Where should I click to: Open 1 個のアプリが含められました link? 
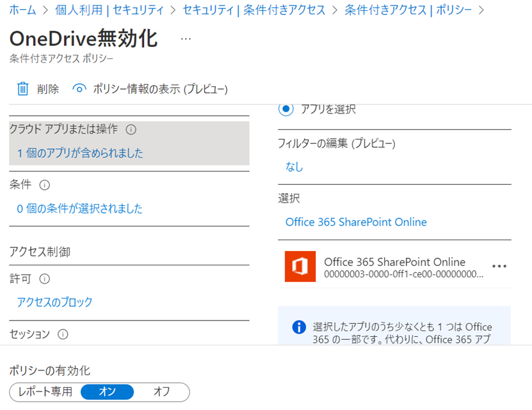80,153
